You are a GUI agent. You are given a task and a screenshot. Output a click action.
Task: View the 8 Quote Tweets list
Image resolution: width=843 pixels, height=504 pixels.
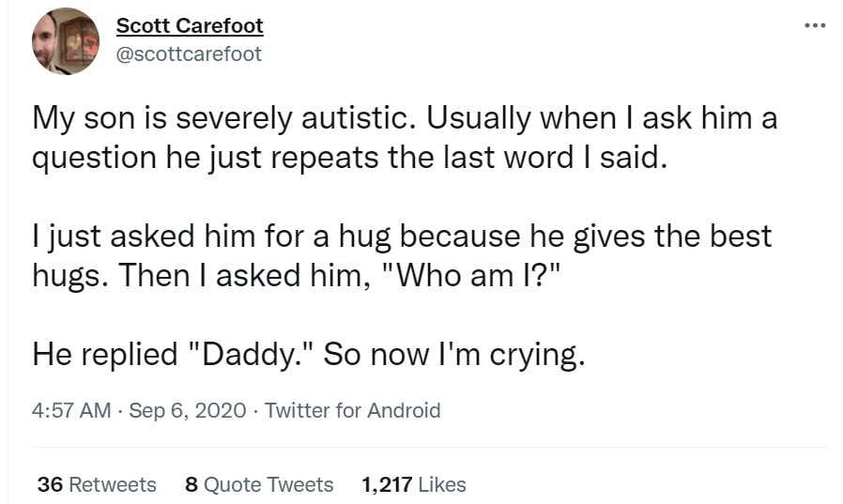click(260, 484)
